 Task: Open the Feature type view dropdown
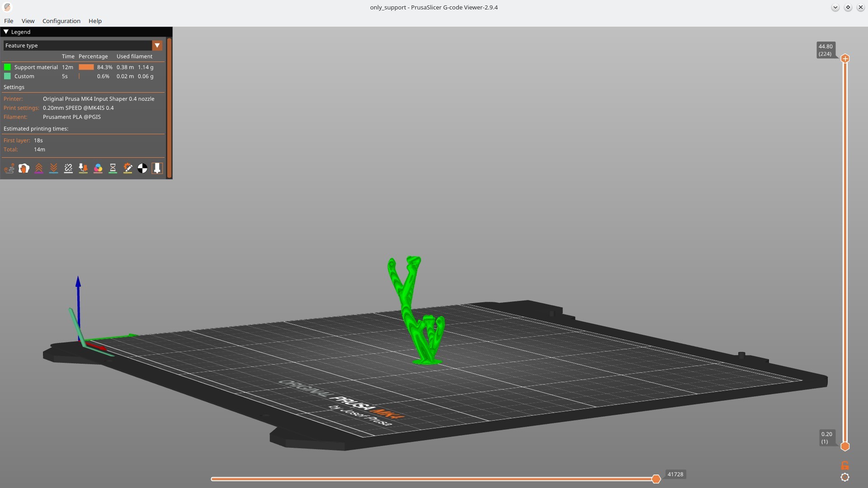(x=83, y=46)
